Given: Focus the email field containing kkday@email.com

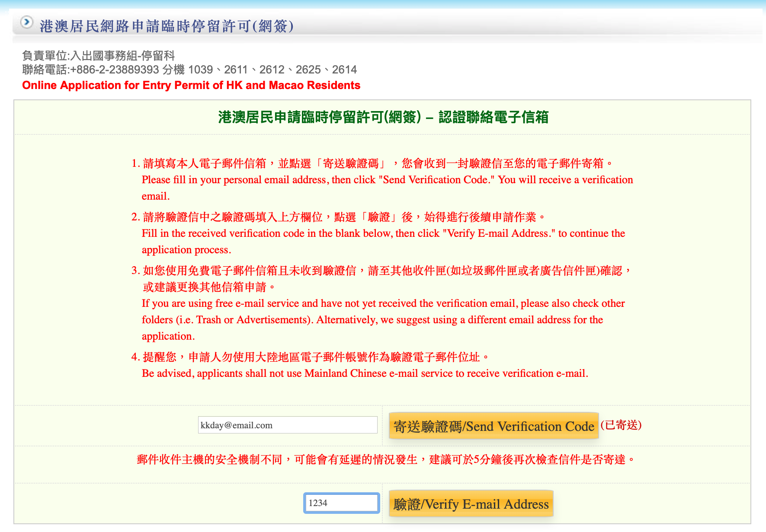Looking at the screenshot, I should point(287,425).
